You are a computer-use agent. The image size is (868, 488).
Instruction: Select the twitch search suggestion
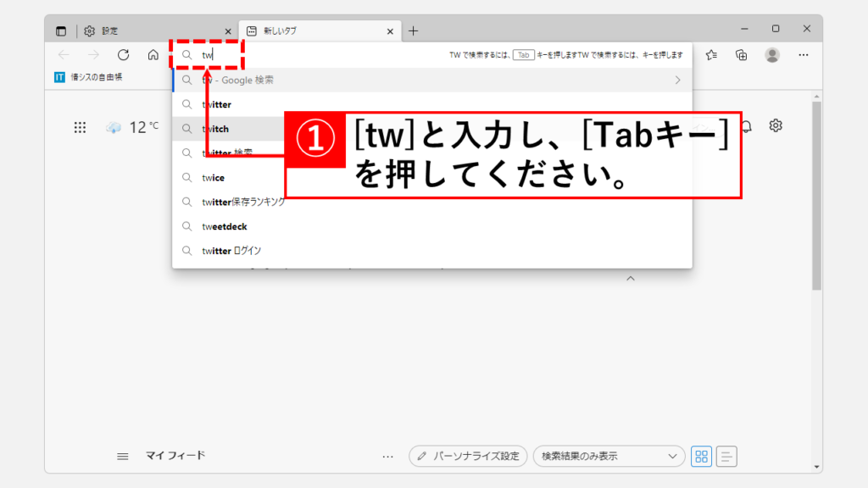click(215, 129)
